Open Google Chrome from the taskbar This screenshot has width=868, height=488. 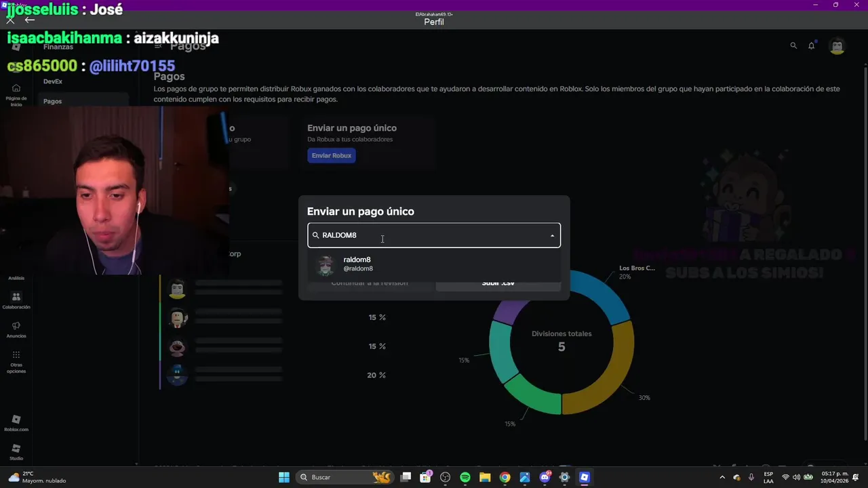(505, 477)
